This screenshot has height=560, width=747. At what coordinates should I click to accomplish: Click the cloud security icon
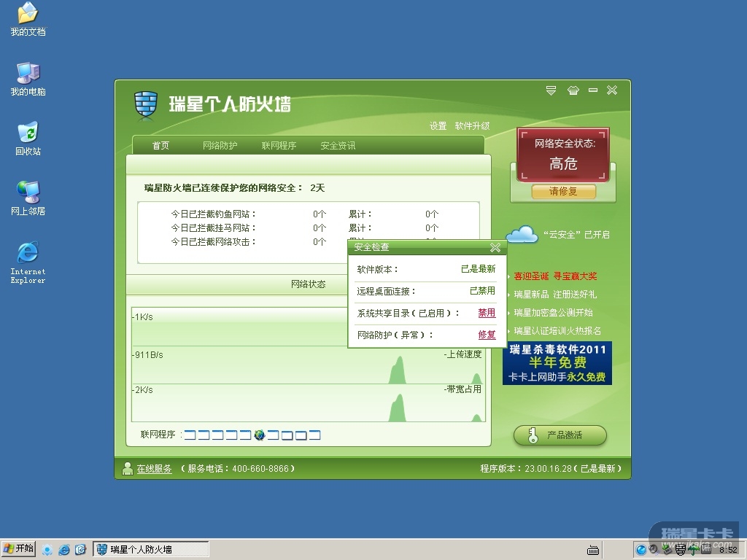pos(522,234)
